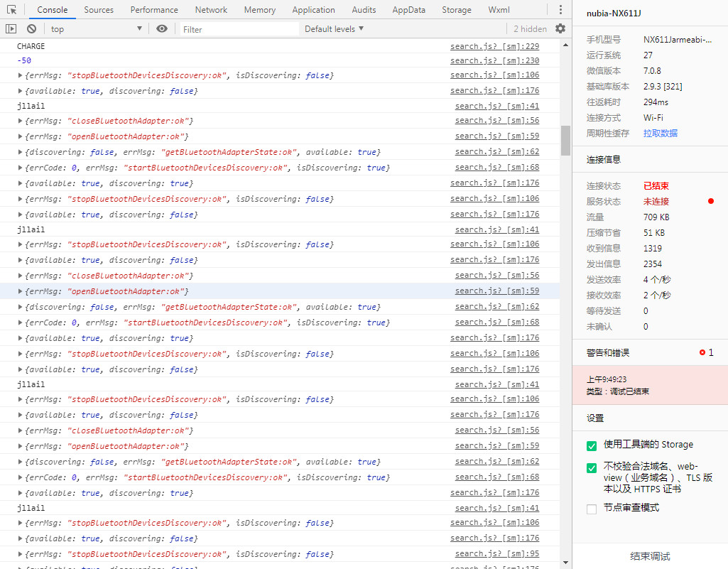Click device name nubia-NX611J
728x569 pixels.
tap(614, 13)
